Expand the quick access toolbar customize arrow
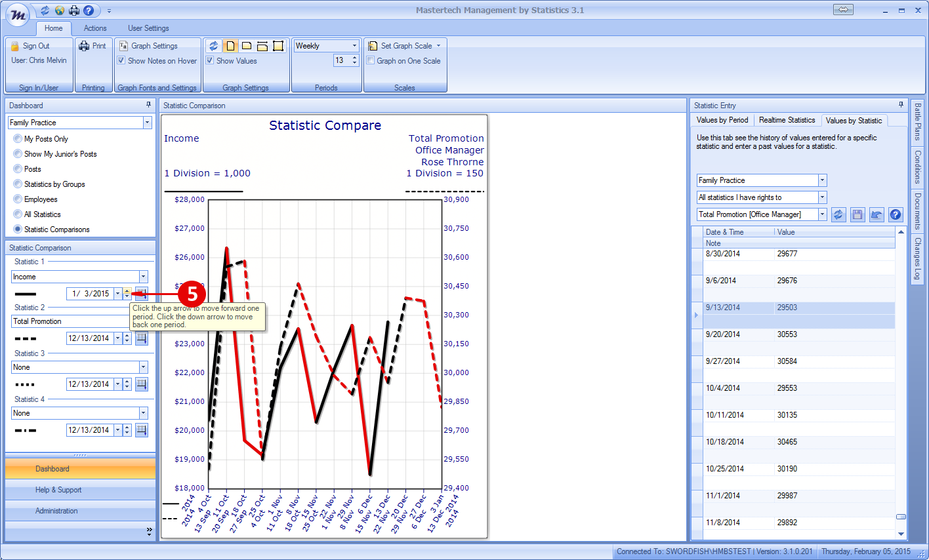This screenshot has width=929, height=560. point(109,11)
